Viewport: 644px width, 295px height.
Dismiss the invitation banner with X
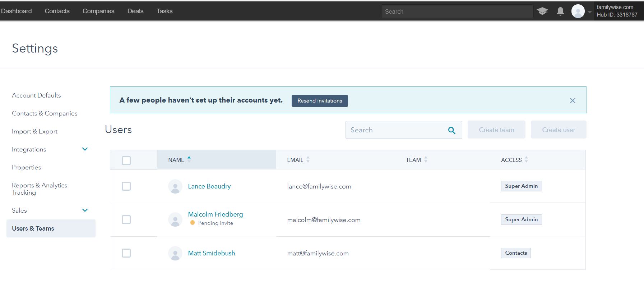pos(573,101)
